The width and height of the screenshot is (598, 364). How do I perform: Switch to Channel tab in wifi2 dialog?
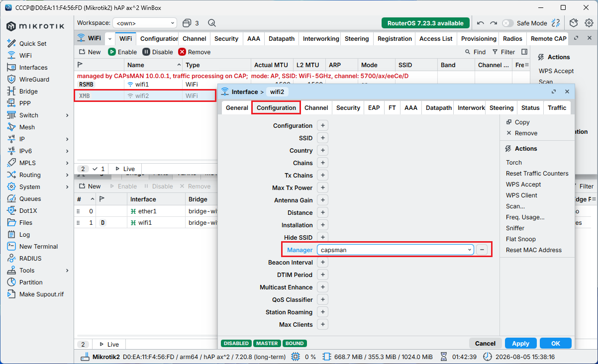316,107
